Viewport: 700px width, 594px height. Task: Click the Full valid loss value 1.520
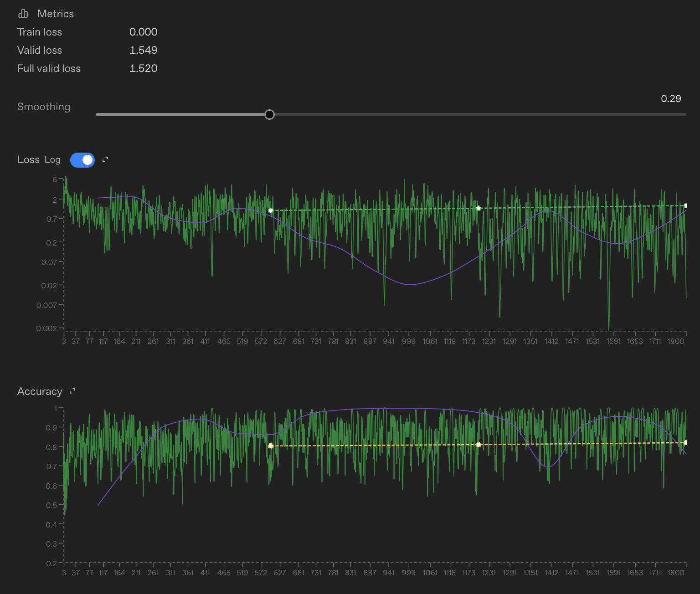pos(143,68)
